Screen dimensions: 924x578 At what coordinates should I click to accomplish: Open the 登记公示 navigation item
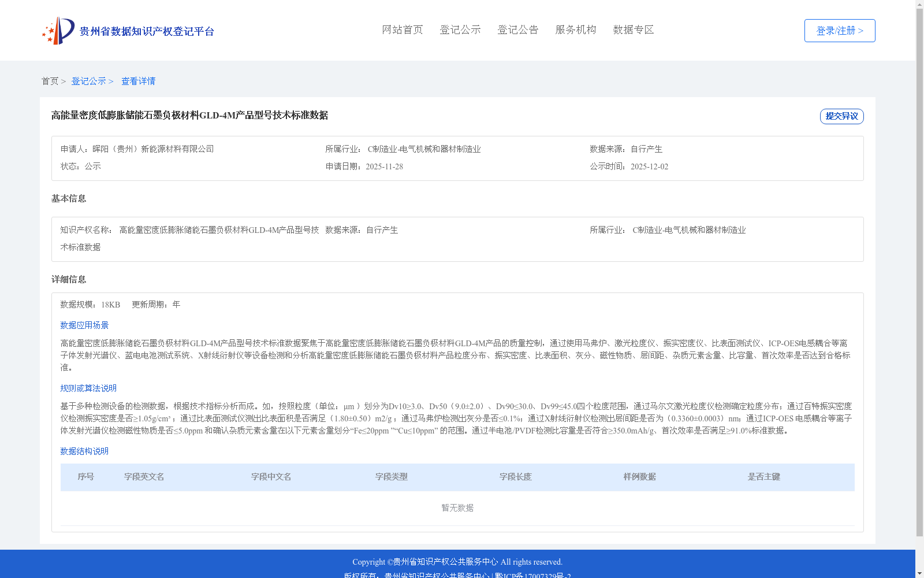(460, 29)
